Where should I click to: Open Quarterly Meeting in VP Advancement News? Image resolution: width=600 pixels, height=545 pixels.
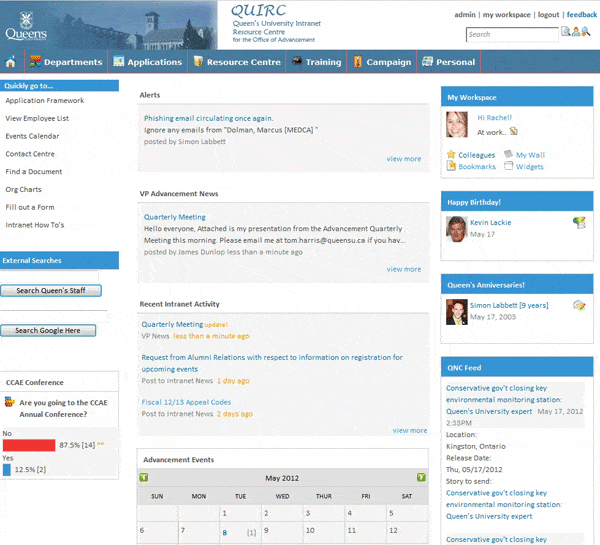174,217
